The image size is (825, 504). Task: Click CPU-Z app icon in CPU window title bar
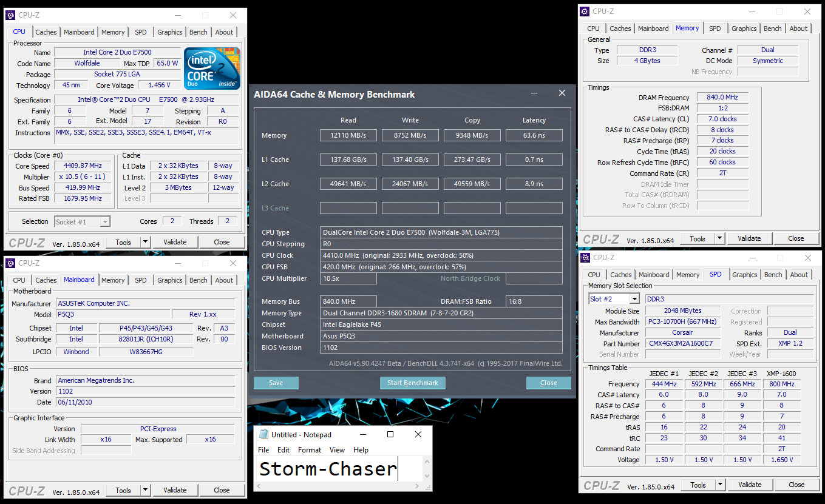click(x=10, y=15)
